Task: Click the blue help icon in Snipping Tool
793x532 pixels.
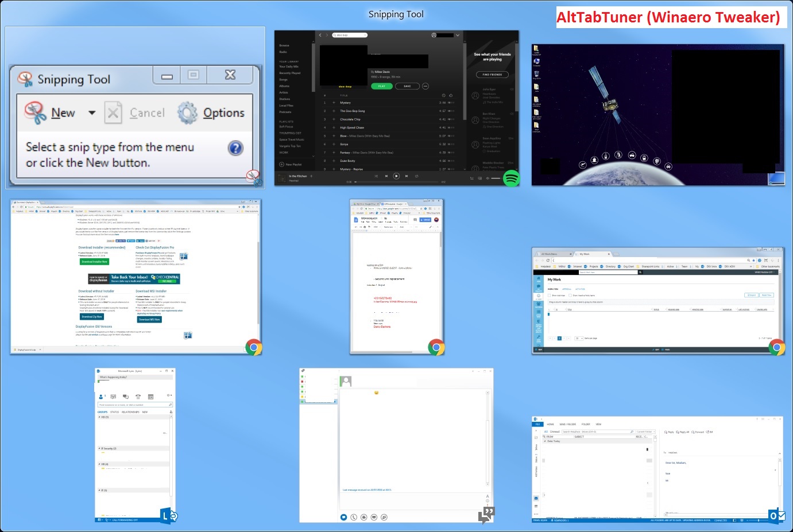Action: 235,148
